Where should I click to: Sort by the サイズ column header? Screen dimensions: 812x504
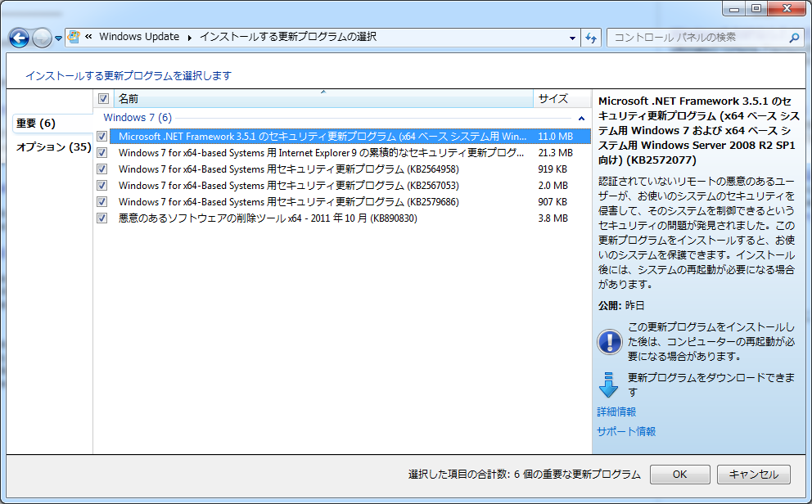pyautogui.click(x=553, y=99)
